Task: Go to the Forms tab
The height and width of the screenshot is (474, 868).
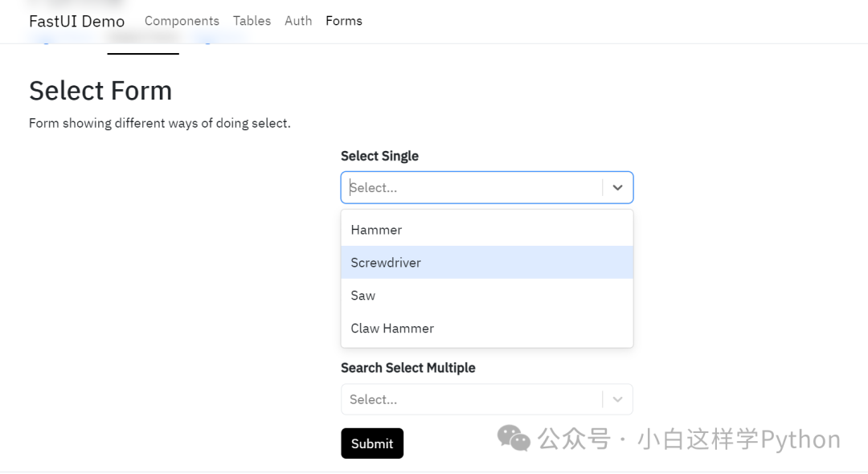Action: (x=344, y=21)
